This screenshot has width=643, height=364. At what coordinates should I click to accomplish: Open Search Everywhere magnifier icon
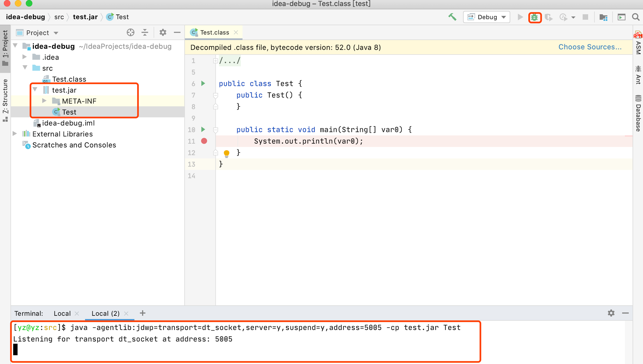click(x=636, y=17)
